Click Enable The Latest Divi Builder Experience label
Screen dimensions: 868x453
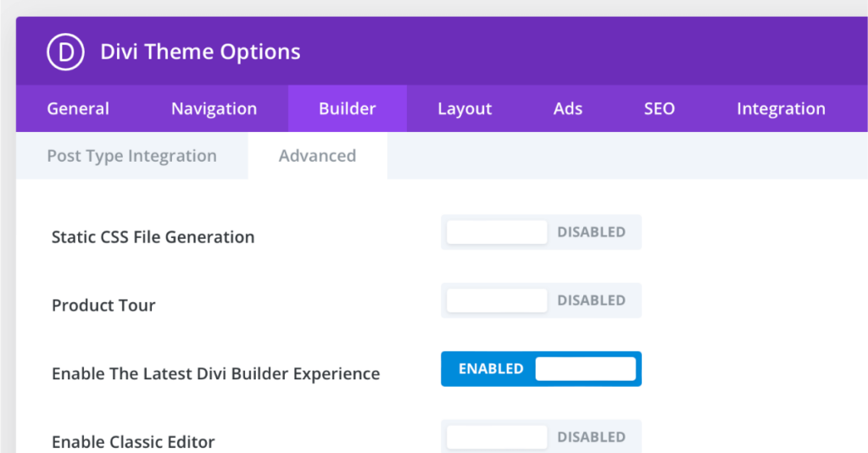[x=215, y=374]
